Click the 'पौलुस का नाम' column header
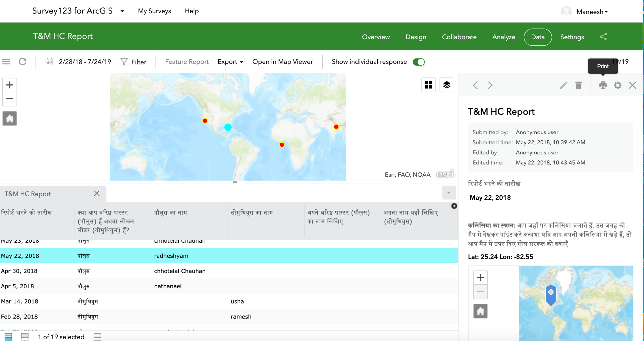This screenshot has height=341, width=644. click(x=170, y=212)
